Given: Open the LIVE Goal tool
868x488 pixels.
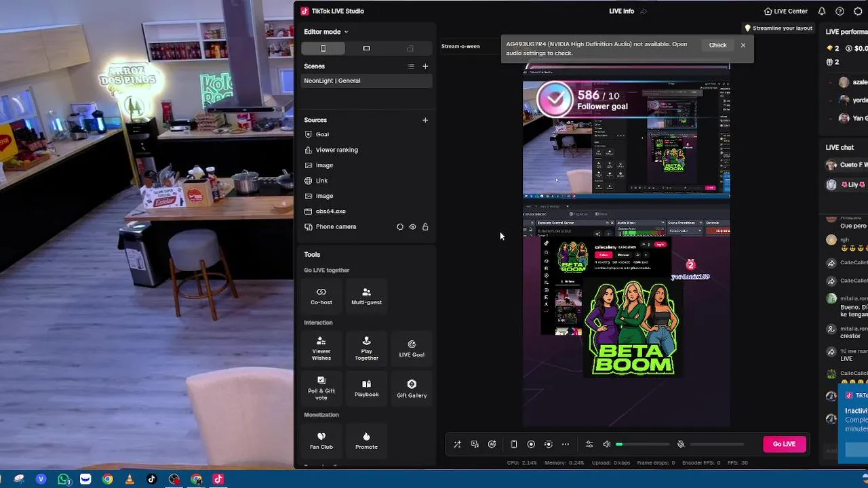Looking at the screenshot, I should (x=412, y=349).
